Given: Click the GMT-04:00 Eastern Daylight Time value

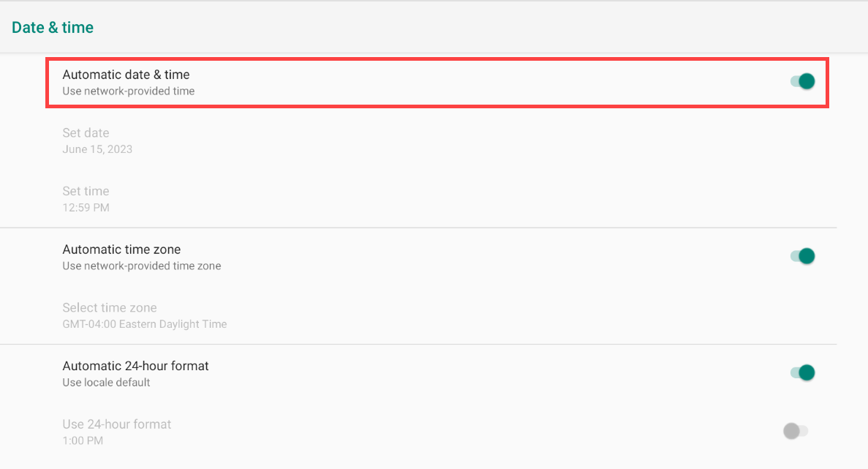Looking at the screenshot, I should (x=145, y=324).
